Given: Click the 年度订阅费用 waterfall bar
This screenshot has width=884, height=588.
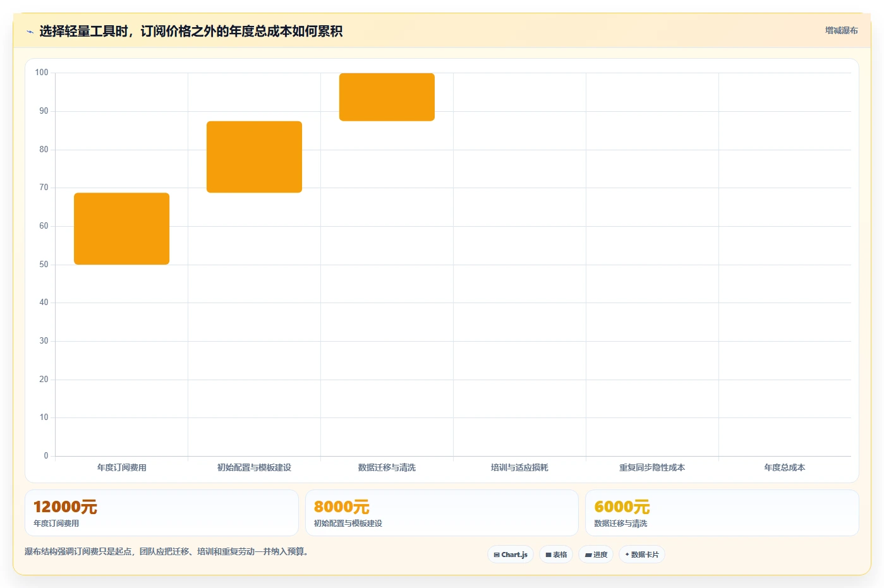Looking at the screenshot, I should [x=121, y=229].
